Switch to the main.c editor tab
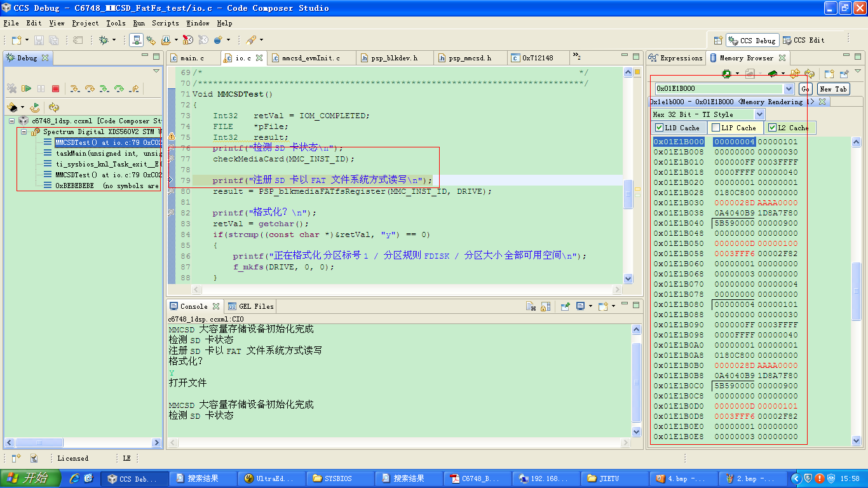The width and height of the screenshot is (868, 488). [x=192, y=58]
